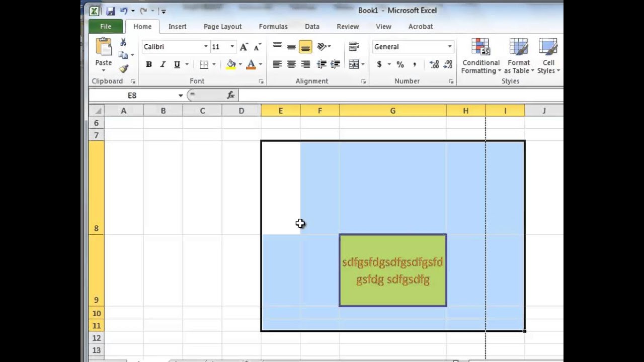Expand the Name Box dropdown arrow
This screenshot has height=362, width=644.
(x=180, y=96)
